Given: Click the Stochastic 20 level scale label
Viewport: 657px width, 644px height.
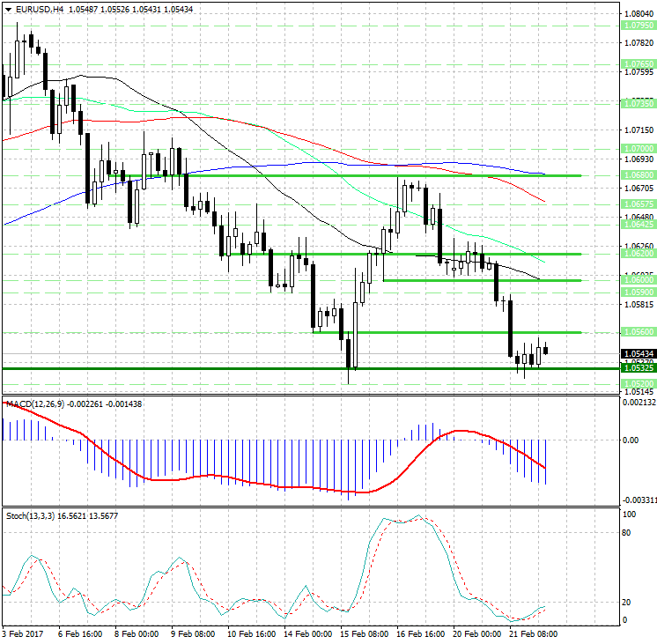Looking at the screenshot, I should [x=629, y=602].
